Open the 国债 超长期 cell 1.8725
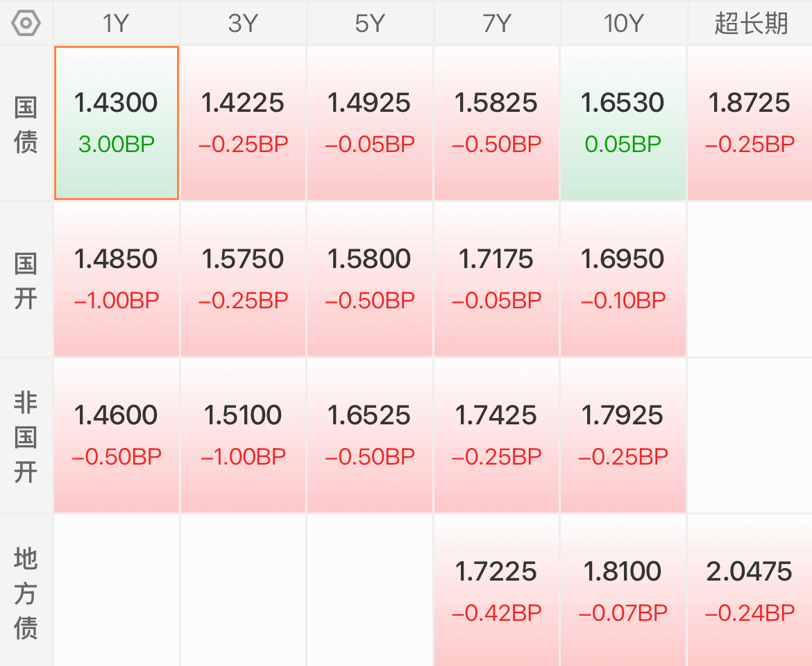 [750, 123]
